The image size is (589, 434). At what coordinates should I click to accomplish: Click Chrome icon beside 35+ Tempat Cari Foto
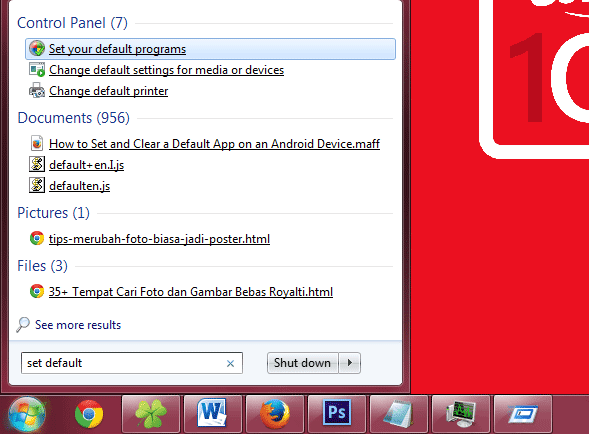click(37, 291)
